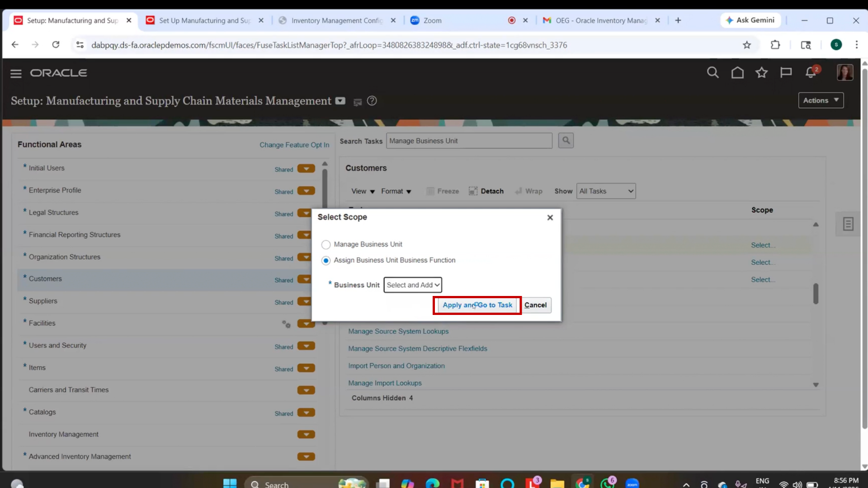Open Zoom app in taskbar

click(x=632, y=483)
